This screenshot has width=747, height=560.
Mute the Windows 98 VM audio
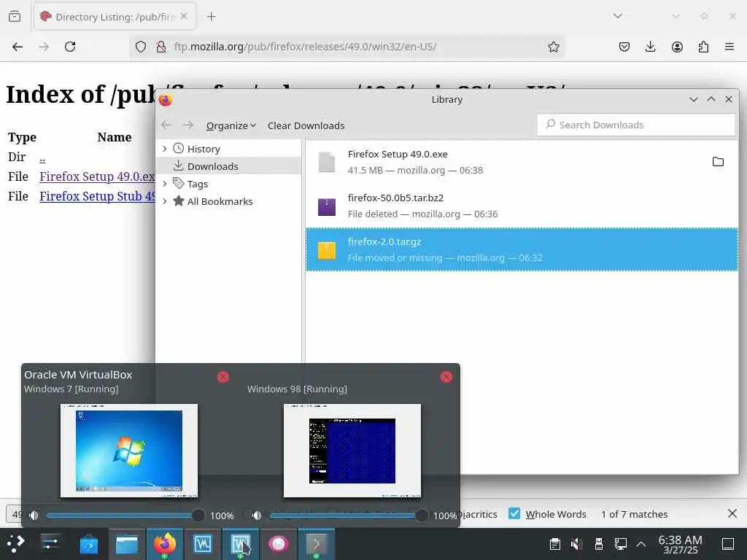pyautogui.click(x=257, y=516)
